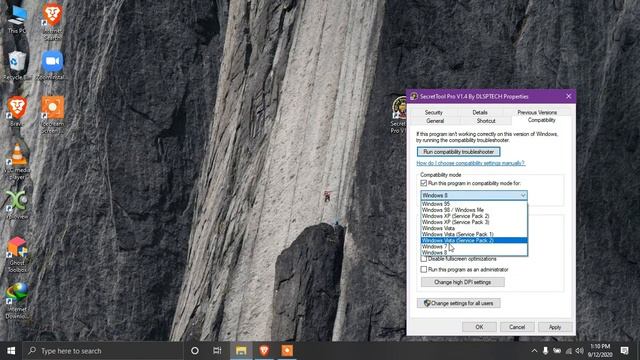Open File Explorer from taskbar
The height and width of the screenshot is (360, 640).
(x=241, y=351)
